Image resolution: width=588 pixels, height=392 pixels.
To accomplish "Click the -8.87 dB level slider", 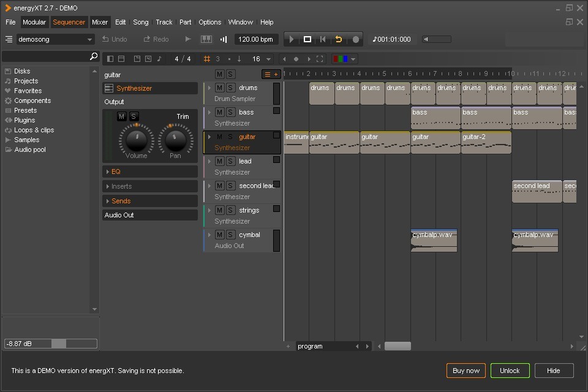I will coord(51,344).
